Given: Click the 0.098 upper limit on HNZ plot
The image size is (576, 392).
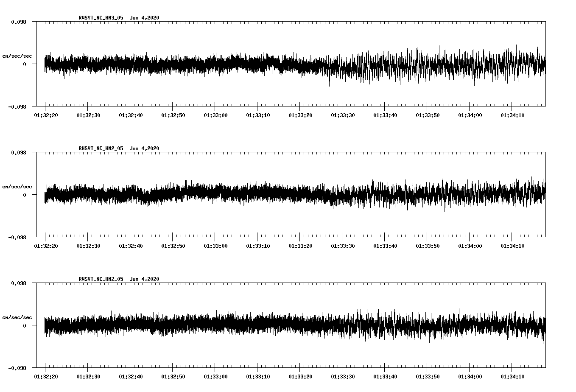Looking at the screenshot, I should pos(18,283).
